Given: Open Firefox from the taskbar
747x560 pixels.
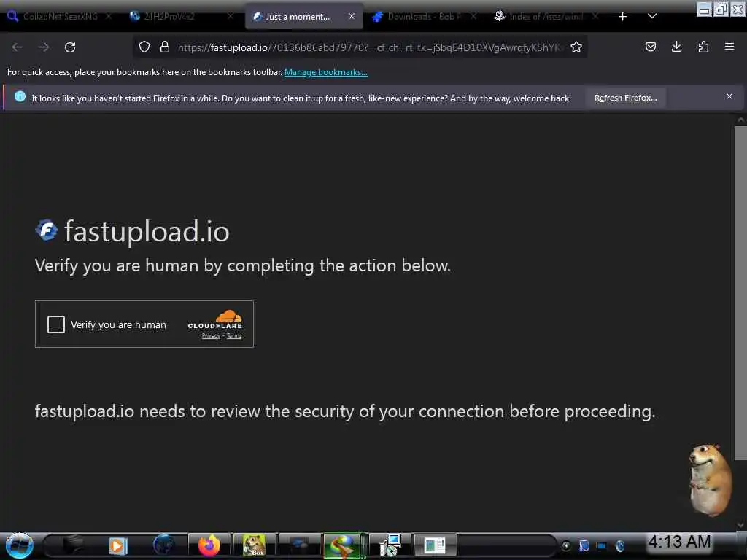Looking at the screenshot, I should click(209, 545).
